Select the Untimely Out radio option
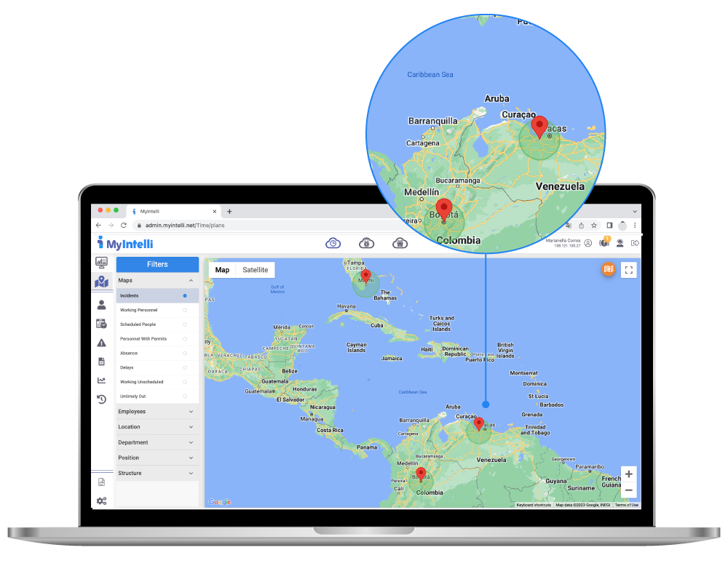 [185, 396]
